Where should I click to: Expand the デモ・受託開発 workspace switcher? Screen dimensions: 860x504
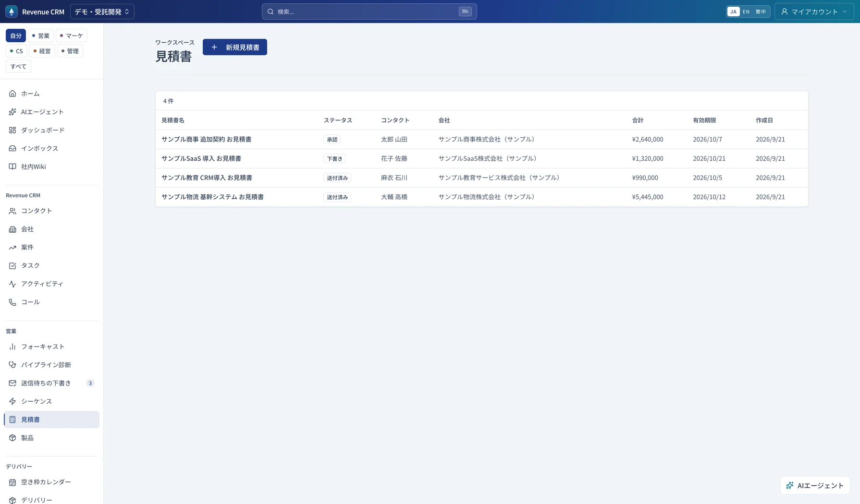click(x=102, y=12)
